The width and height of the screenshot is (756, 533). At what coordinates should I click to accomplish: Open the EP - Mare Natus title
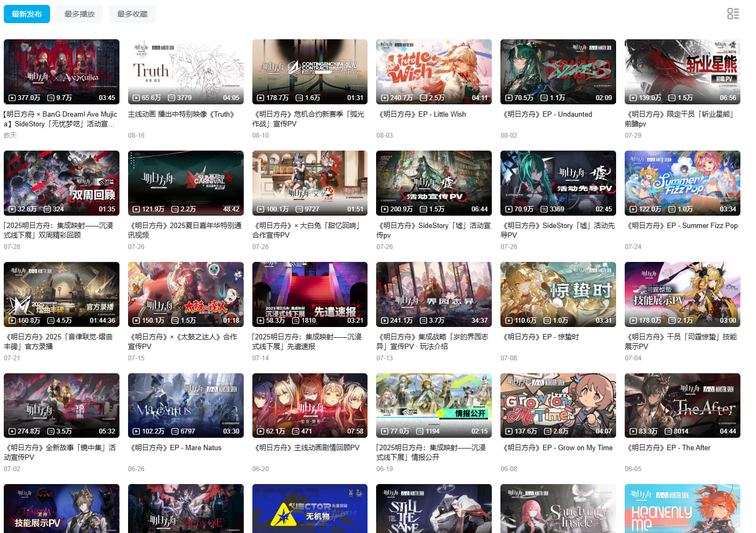[x=175, y=447]
